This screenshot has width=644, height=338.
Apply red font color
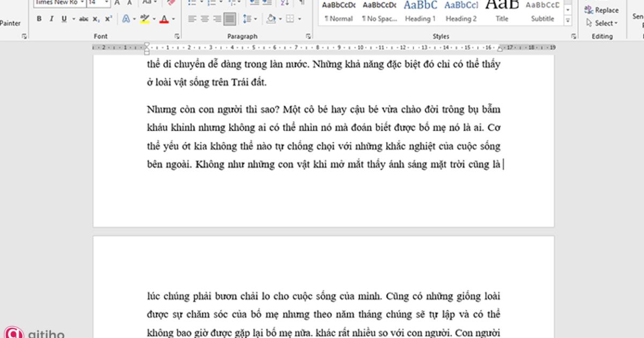(164, 19)
